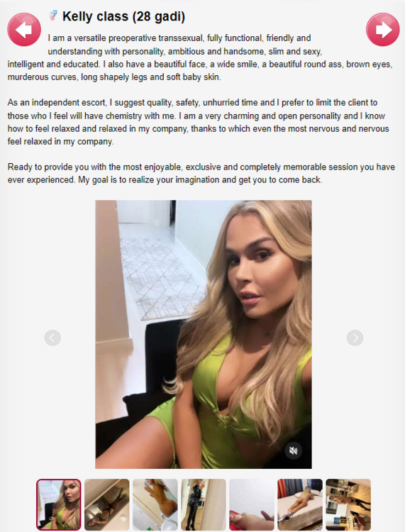Open the second thumbnail with rotated photo
405x532 pixels.
point(107,504)
